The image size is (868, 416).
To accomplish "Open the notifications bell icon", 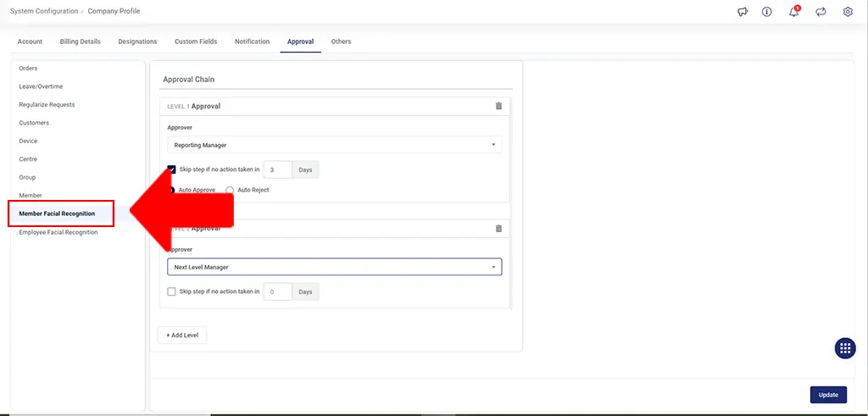I will 794,12.
